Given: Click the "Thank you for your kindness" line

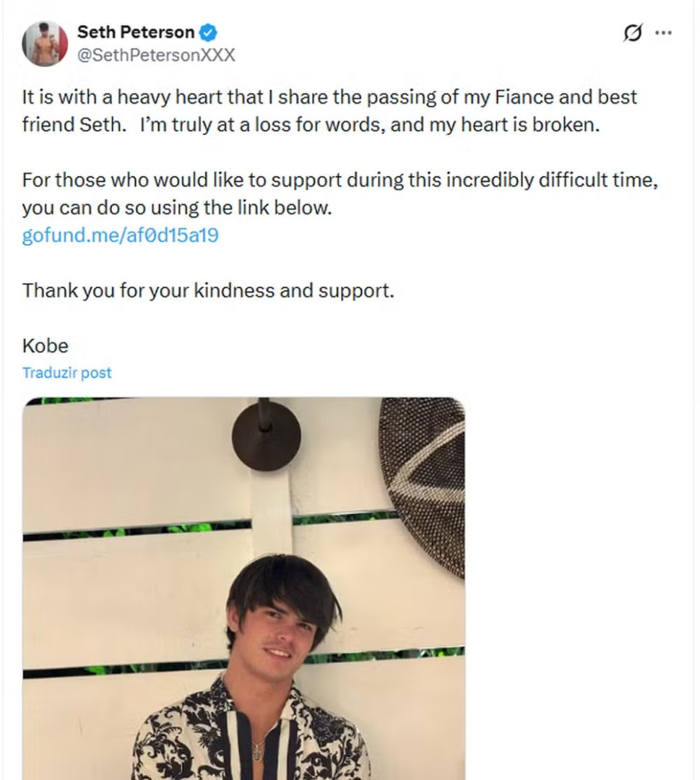Looking at the screenshot, I should coord(208,290).
